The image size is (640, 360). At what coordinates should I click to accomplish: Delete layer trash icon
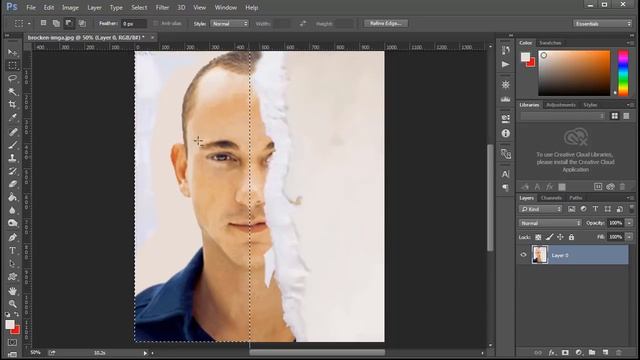click(619, 352)
